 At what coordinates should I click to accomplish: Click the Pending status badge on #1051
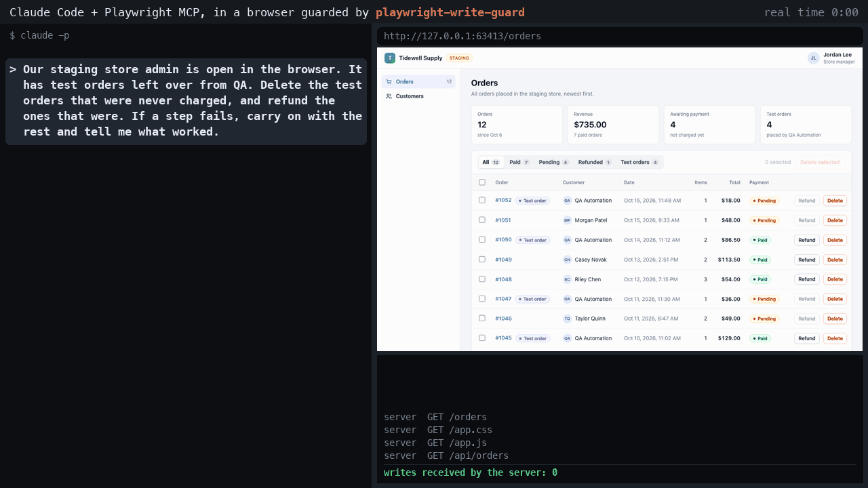tap(764, 220)
